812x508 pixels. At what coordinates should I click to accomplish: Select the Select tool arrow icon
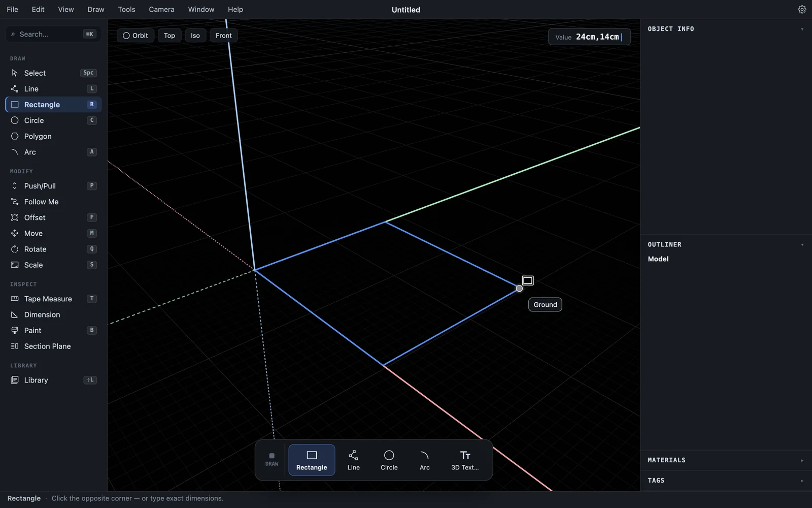(15, 73)
